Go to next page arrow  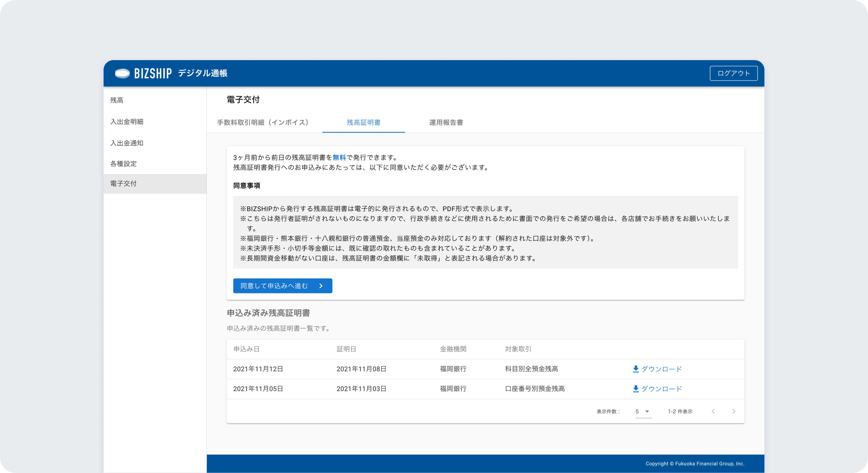click(734, 411)
